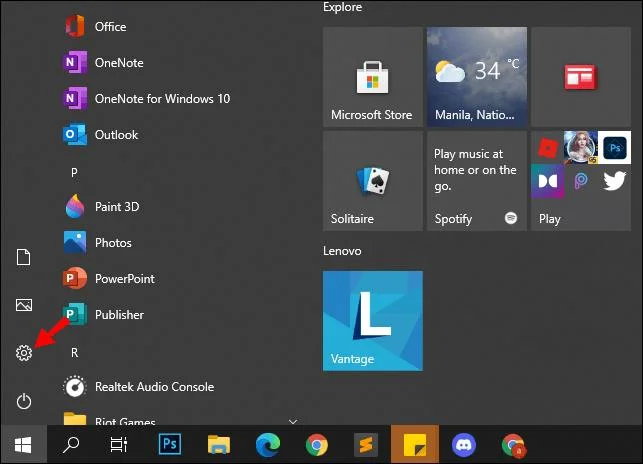The image size is (643, 464).
Task: Open taskbar Search magnifier
Action: coord(71,445)
